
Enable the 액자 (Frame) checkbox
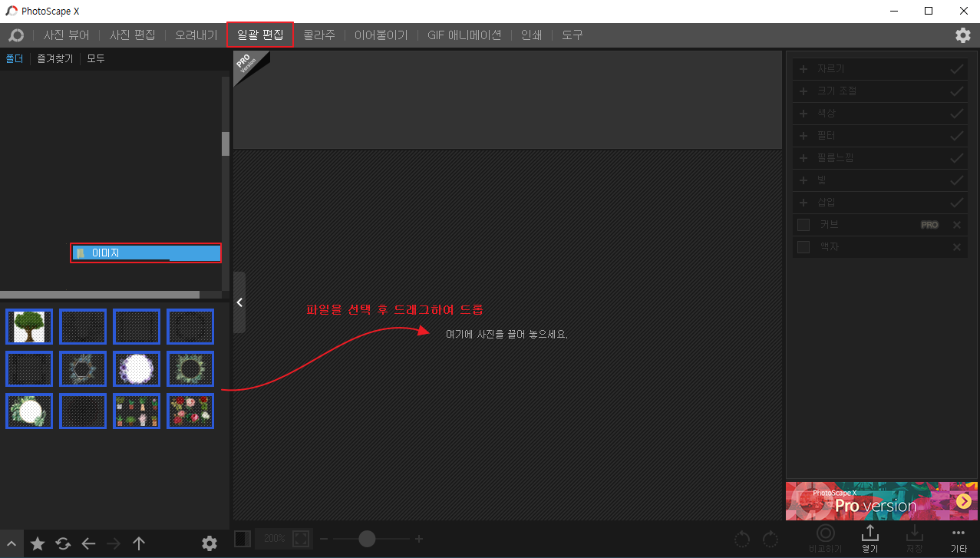pos(803,246)
